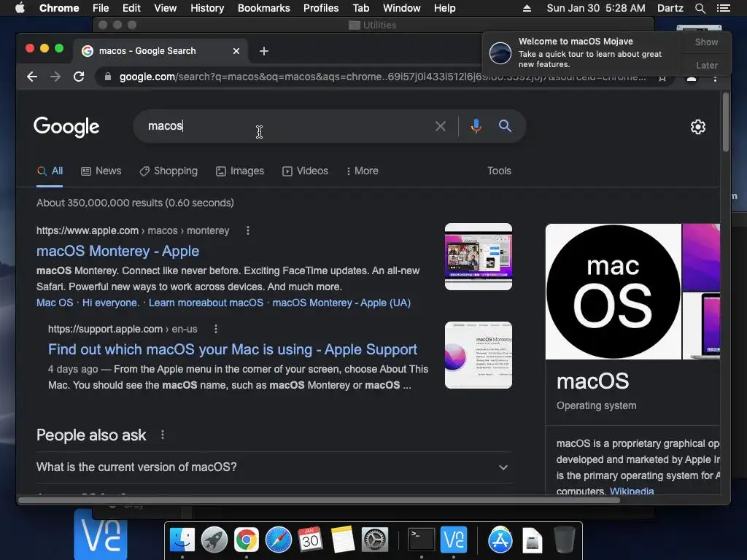The height and width of the screenshot is (560, 747).
Task: Go back using the browser back arrow
Action: [x=32, y=77]
